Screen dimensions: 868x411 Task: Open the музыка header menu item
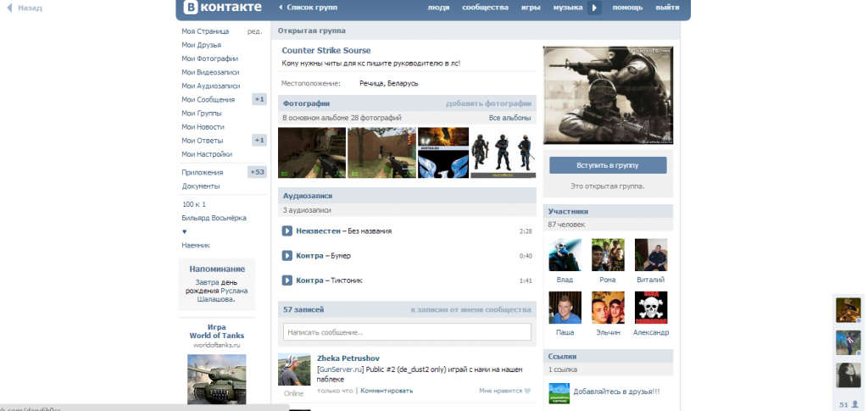[567, 8]
